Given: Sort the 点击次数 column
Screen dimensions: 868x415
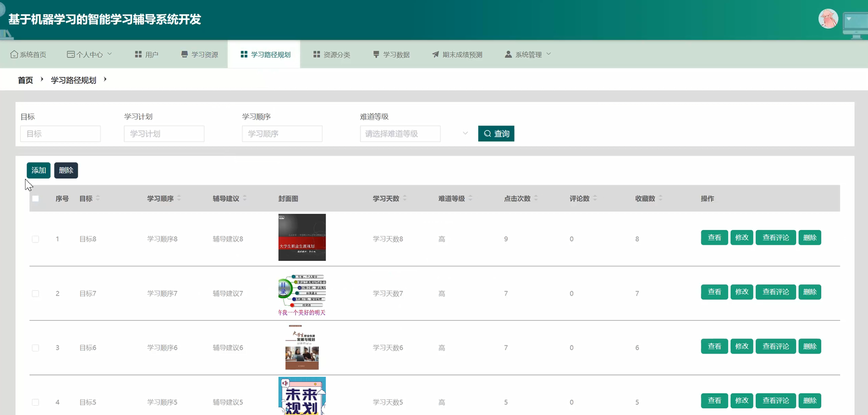Looking at the screenshot, I should 536,198.
